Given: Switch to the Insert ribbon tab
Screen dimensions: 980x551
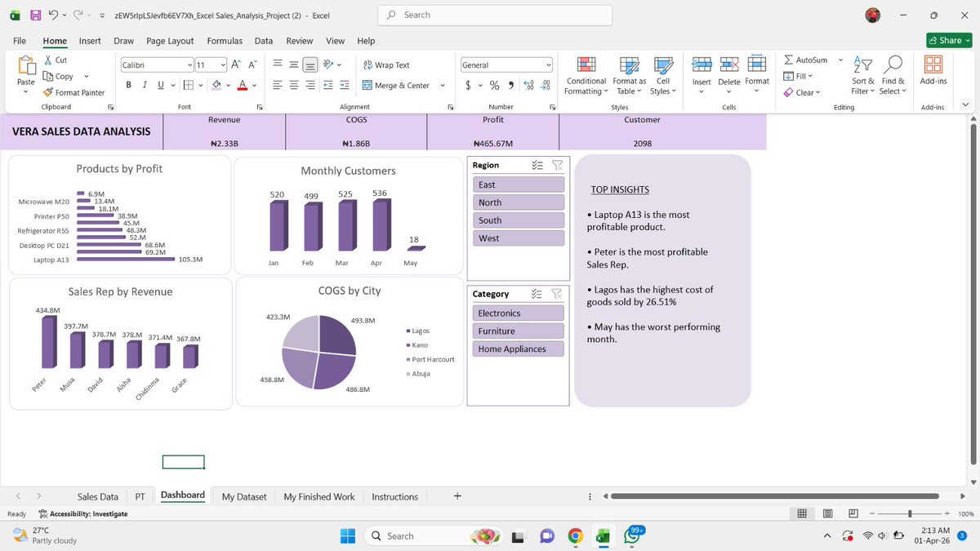Looking at the screenshot, I should 90,41.
